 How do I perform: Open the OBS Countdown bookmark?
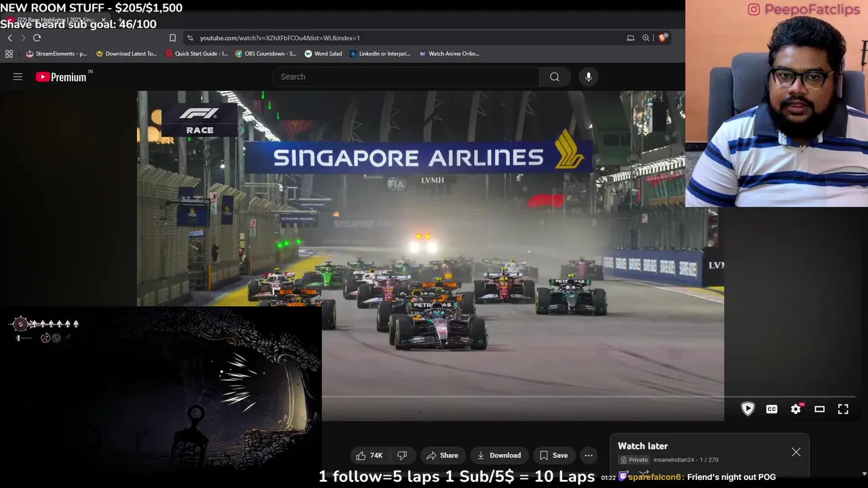(x=266, y=54)
